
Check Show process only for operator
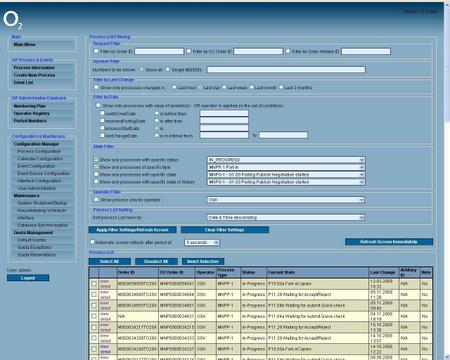(96, 199)
